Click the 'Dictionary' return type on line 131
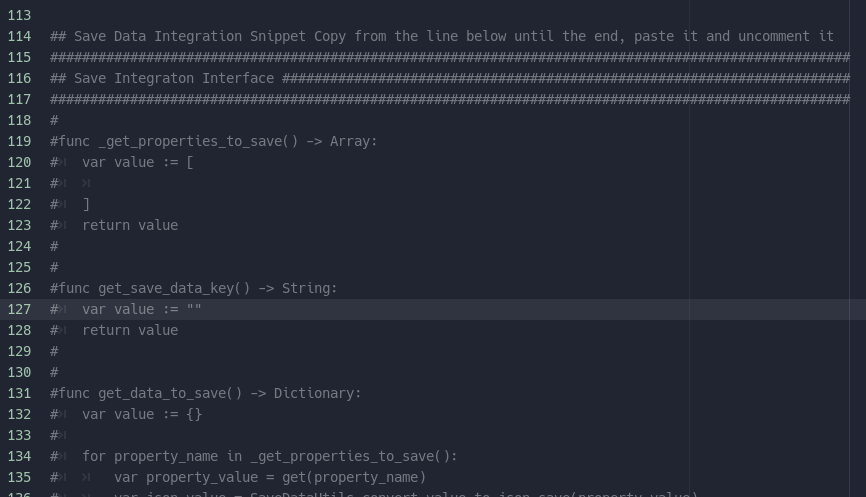This screenshot has height=497, width=866. coord(314,393)
